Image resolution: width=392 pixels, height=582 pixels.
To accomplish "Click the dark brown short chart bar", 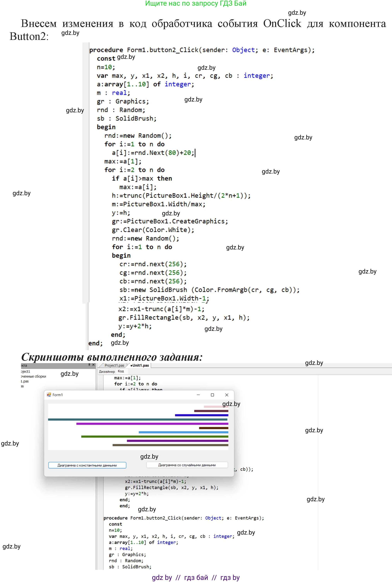I will [213, 428].
